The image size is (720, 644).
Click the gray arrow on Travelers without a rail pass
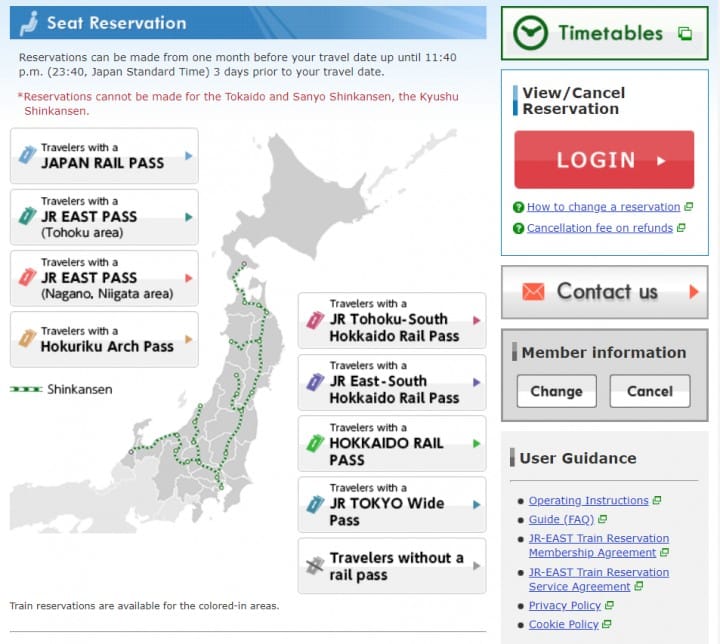click(477, 565)
